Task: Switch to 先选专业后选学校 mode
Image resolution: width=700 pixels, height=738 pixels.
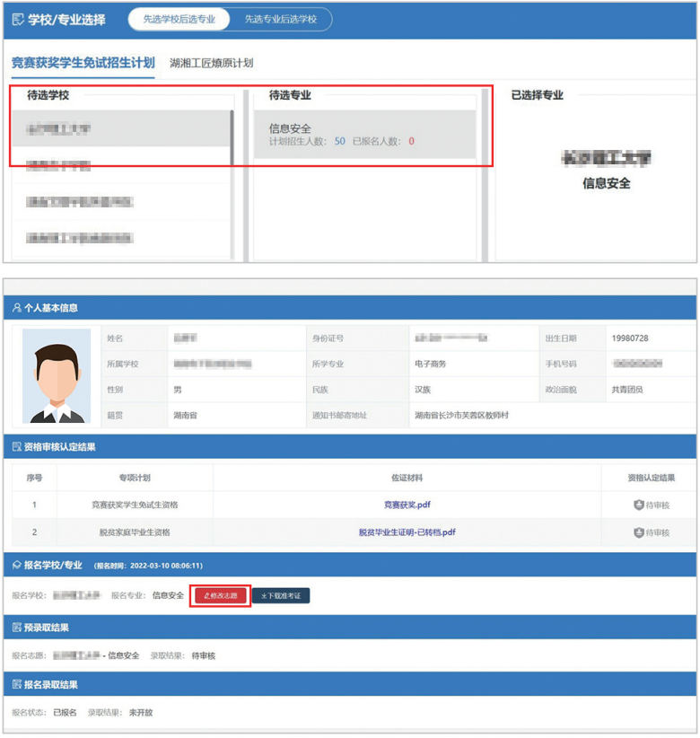Action: point(280,19)
